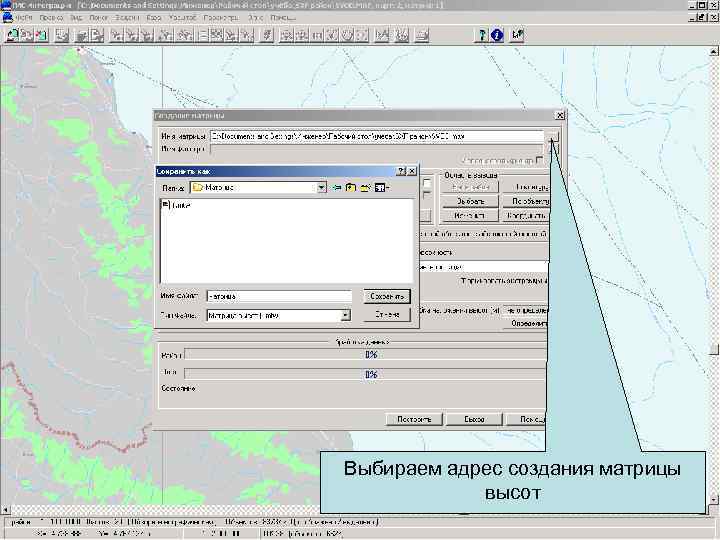Image resolution: width=720 pixels, height=540 pixels.
Task: Open the Задачи menu
Action: point(127,17)
